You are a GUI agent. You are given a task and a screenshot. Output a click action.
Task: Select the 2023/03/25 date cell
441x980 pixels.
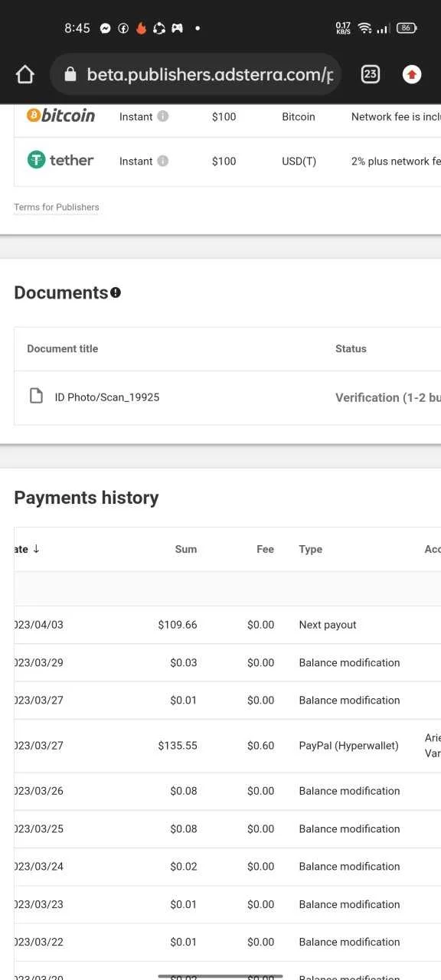pos(39,829)
